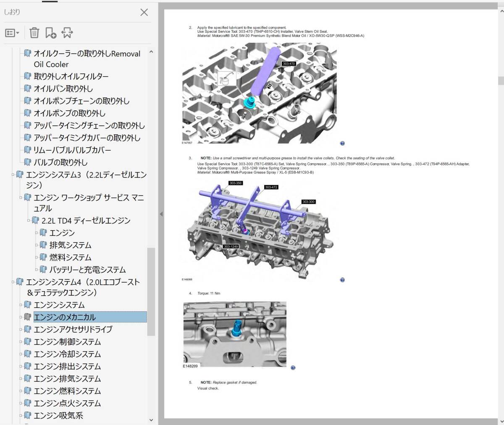This screenshot has width=504, height=425.
Task: Go to オイルパン取り外し bookmark
Action: pos(63,89)
